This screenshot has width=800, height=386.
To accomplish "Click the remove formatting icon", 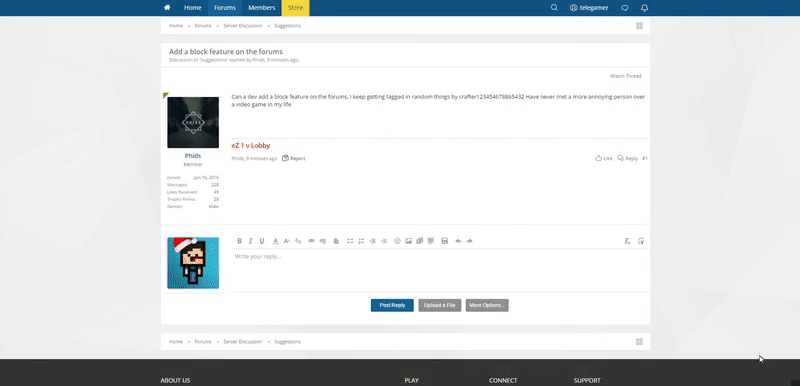I will 628,241.
